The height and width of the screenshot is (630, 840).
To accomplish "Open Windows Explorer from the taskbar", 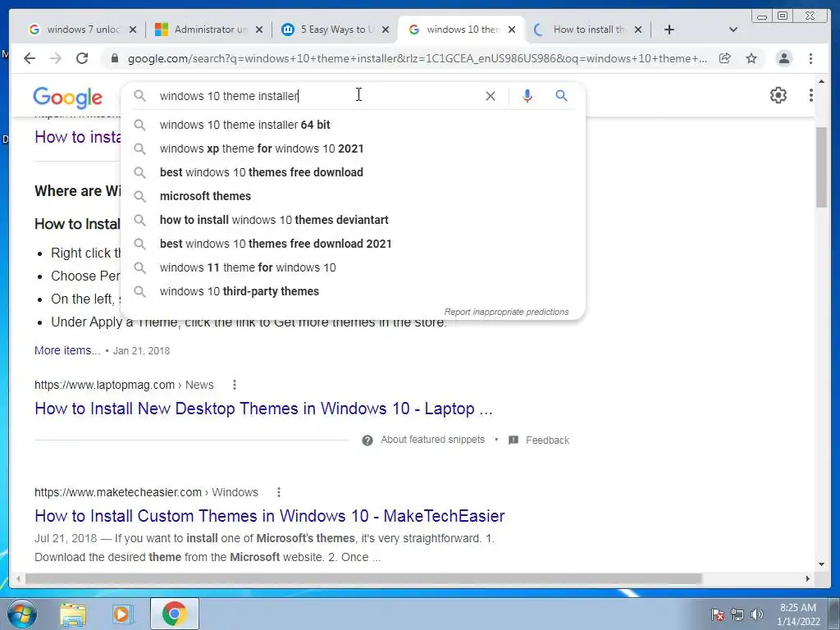I will pyautogui.click(x=73, y=614).
